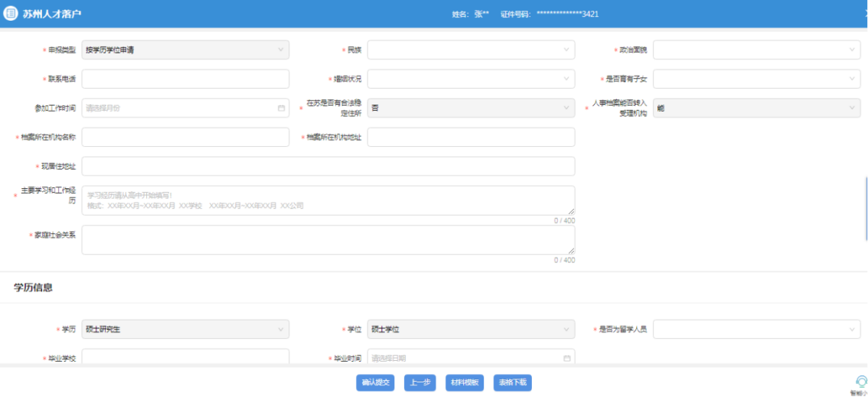
Task: Go back with the 上一步 button
Action: point(419,383)
